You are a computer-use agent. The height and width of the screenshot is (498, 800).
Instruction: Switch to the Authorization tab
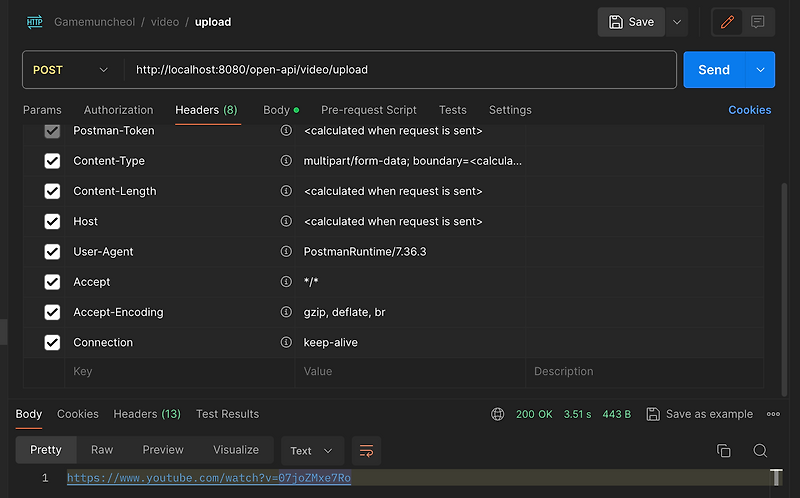[x=118, y=110]
